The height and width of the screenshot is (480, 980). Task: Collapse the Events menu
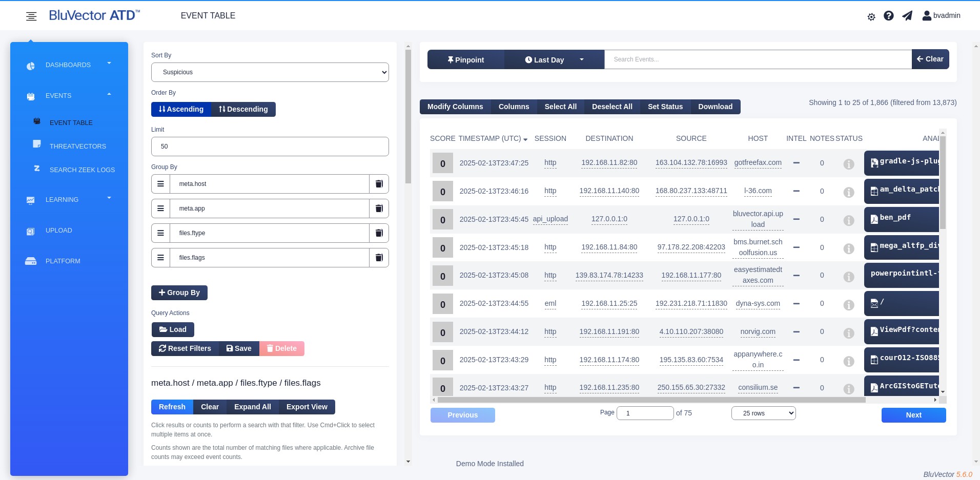pos(109,94)
